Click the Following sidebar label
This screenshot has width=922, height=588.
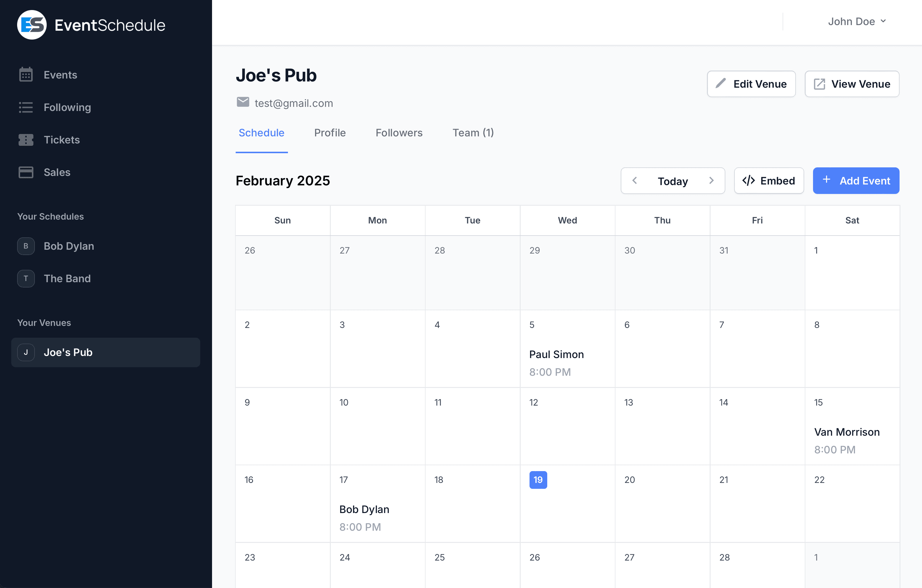coord(67,107)
